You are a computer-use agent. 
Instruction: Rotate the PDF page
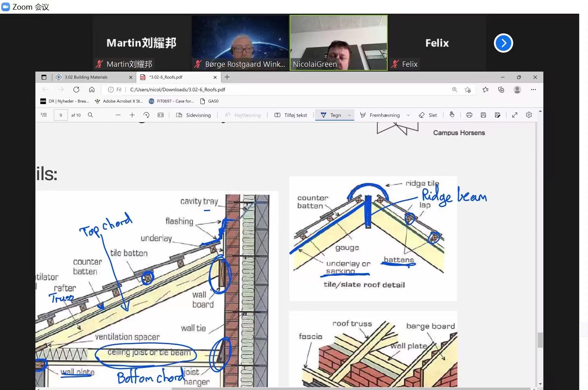pos(146,115)
